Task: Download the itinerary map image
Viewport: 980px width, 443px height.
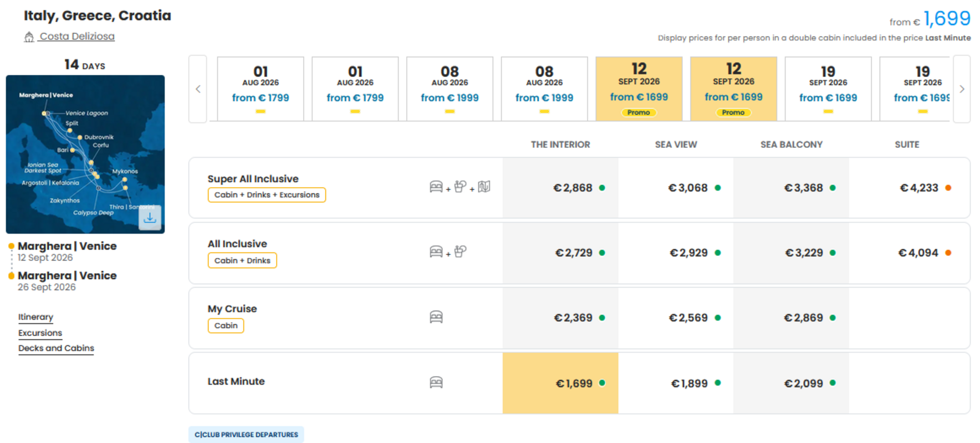Action: [150, 218]
